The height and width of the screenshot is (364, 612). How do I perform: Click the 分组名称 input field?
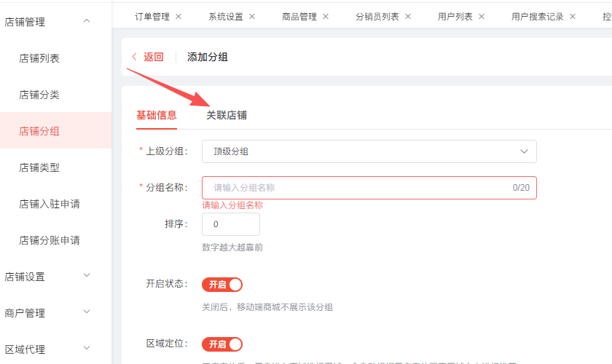coord(357,188)
